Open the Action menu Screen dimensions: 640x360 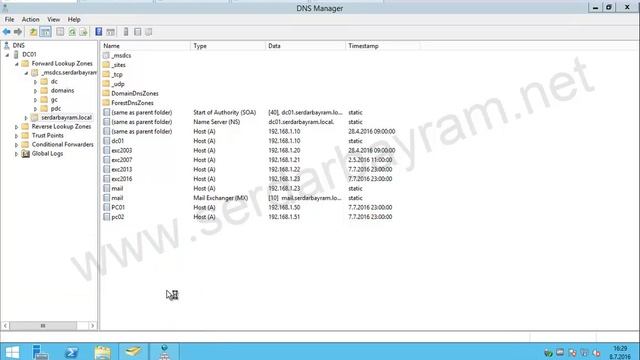(31, 19)
